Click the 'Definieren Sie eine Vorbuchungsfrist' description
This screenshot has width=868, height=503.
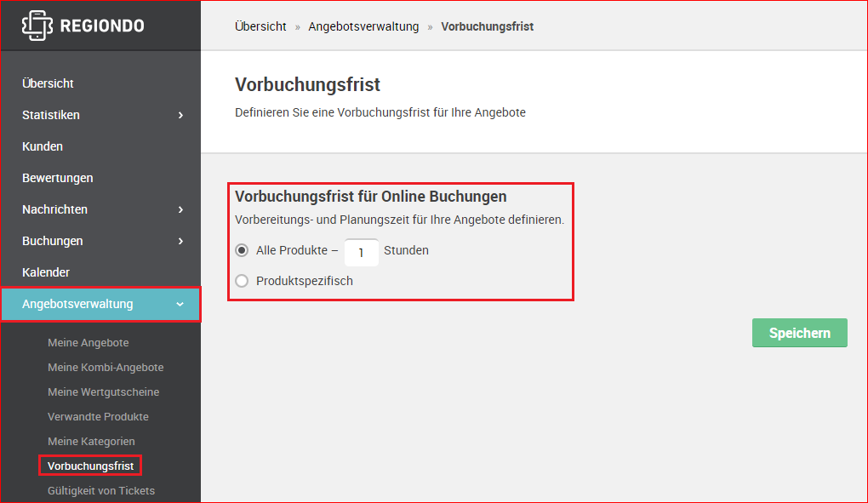pos(380,112)
